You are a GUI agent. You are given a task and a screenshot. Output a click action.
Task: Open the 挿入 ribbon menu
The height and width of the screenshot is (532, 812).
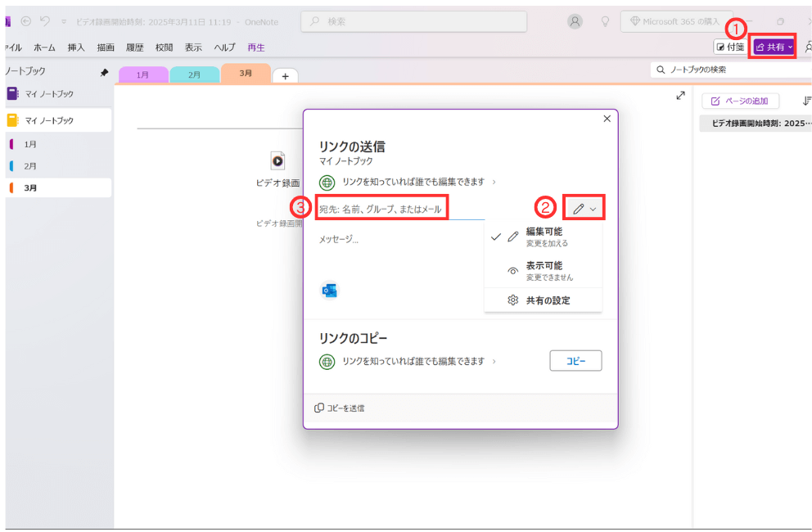76,47
